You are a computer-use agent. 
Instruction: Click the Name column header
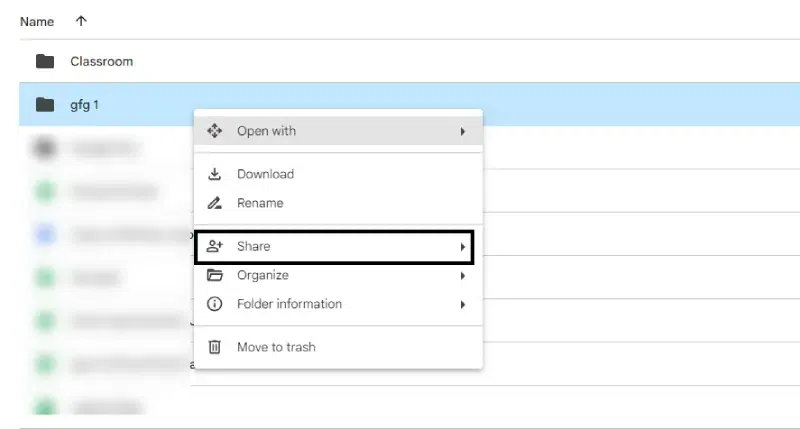[x=37, y=21]
